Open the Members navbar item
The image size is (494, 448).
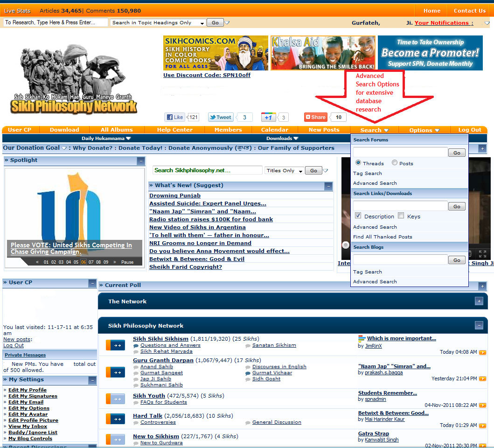tap(228, 130)
